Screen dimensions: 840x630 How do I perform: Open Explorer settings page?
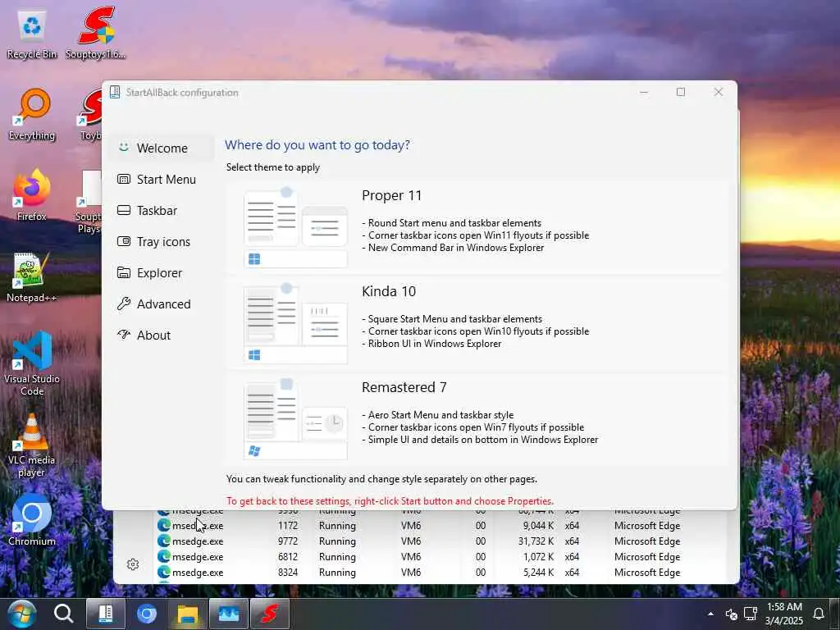click(x=161, y=272)
